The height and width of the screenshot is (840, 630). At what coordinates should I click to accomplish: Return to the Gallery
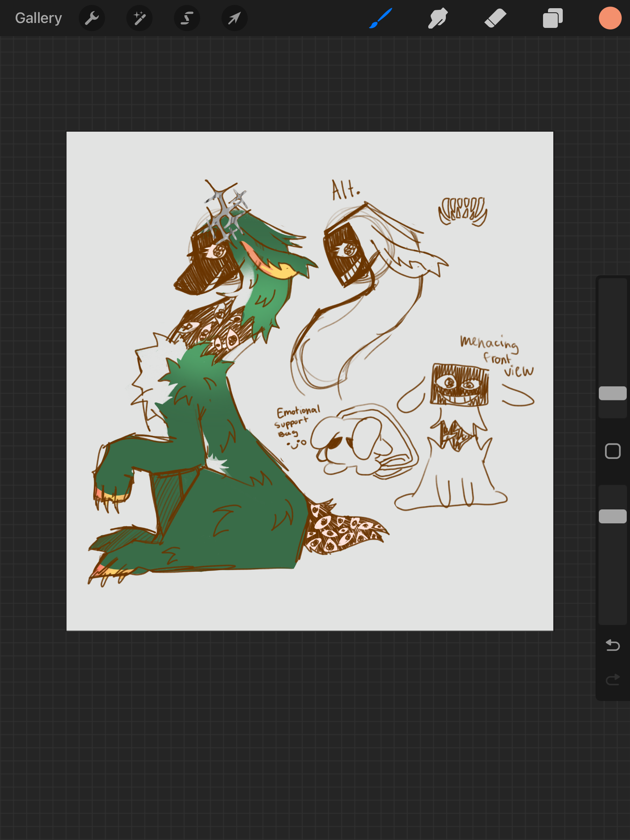coord(39,18)
